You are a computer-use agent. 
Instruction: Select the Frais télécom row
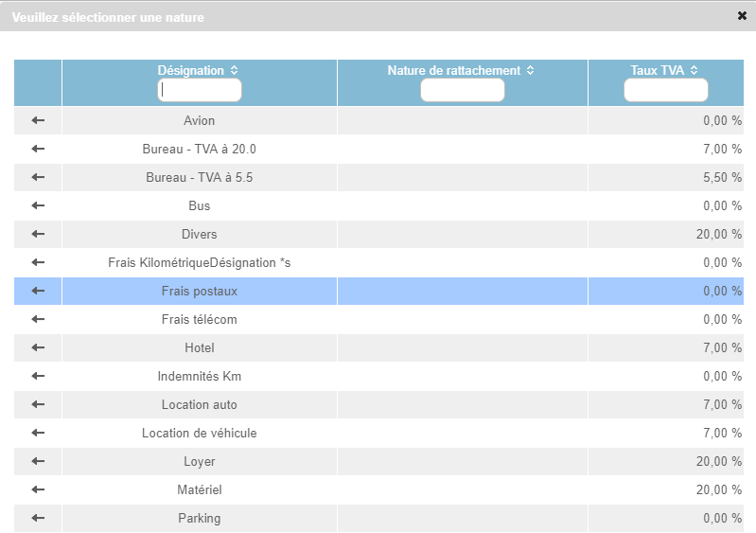tap(200, 319)
